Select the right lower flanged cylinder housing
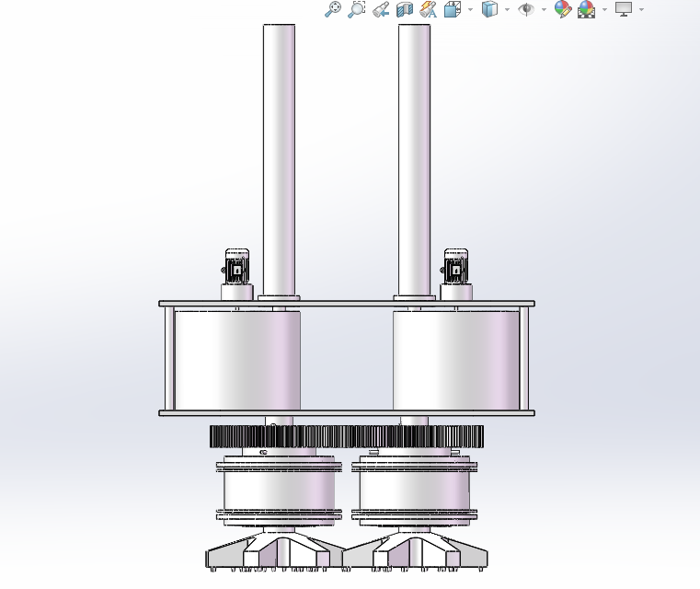This screenshot has height=589, width=700. point(414,491)
